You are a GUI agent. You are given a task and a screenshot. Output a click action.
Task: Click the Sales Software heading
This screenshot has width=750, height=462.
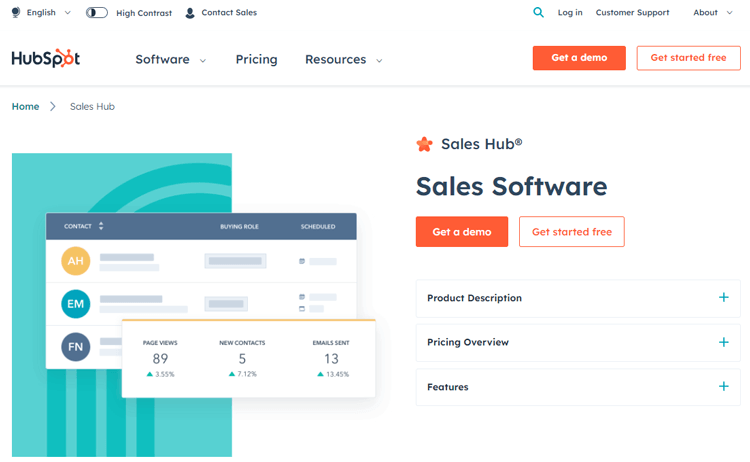511,186
